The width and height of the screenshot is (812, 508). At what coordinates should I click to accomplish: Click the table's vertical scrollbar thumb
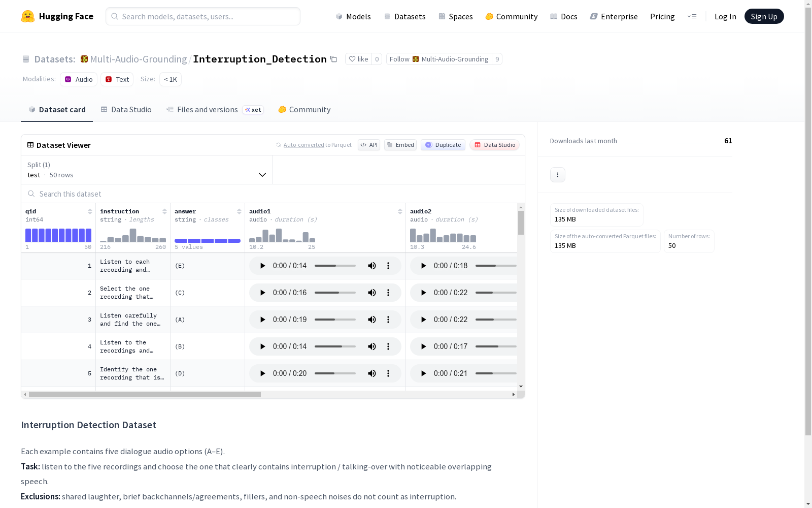pyautogui.click(x=521, y=223)
